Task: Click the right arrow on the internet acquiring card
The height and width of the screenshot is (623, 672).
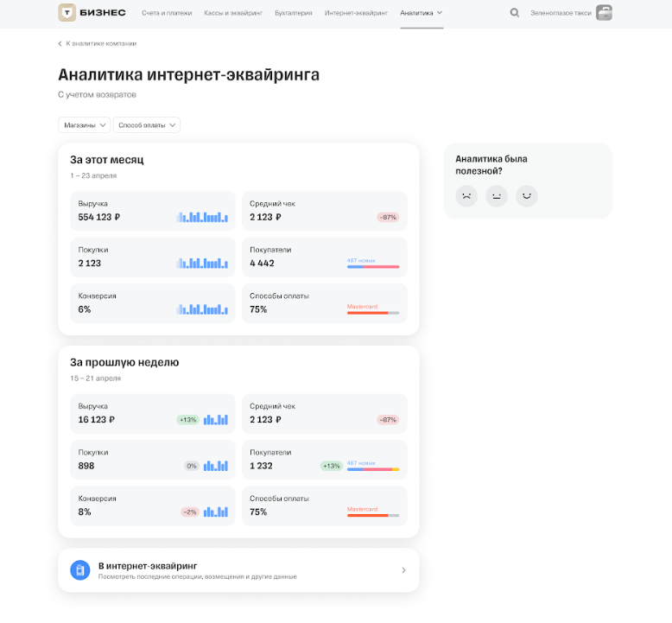Action: [403, 570]
